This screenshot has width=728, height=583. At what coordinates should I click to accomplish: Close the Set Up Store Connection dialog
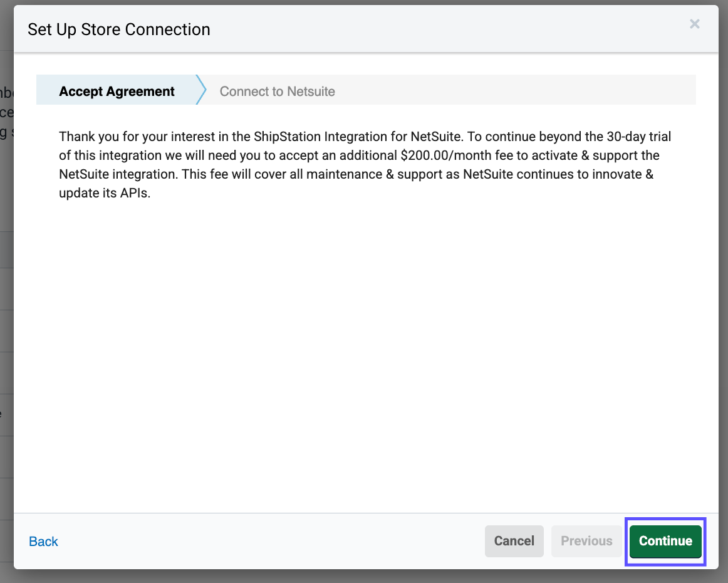pos(695,24)
